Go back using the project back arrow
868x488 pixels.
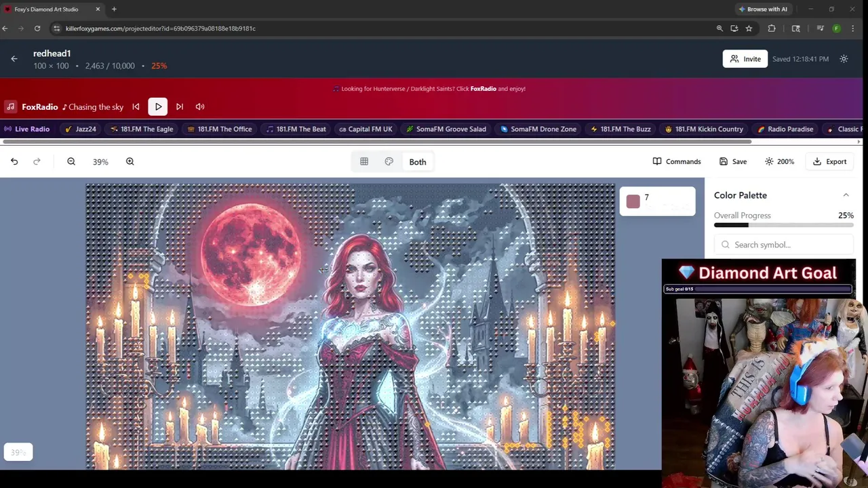[x=14, y=59]
